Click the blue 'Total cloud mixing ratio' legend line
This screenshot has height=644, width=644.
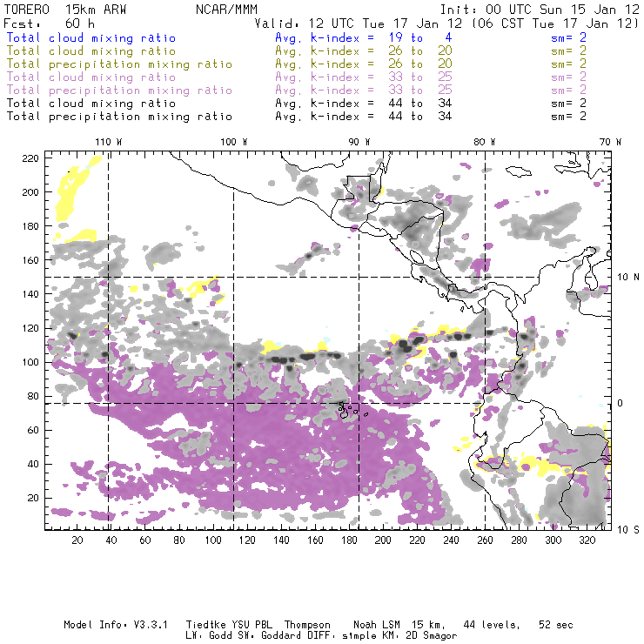pyautogui.click(x=91, y=37)
